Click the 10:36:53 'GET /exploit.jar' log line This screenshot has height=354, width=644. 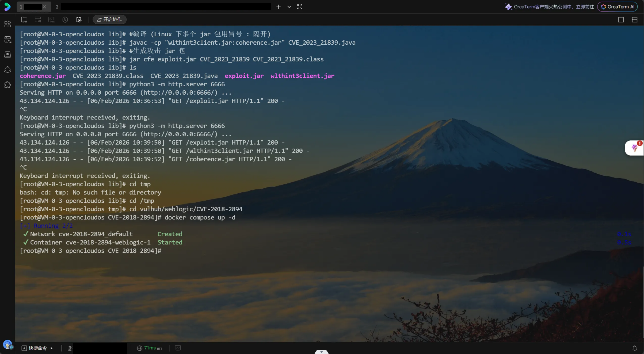pos(152,101)
